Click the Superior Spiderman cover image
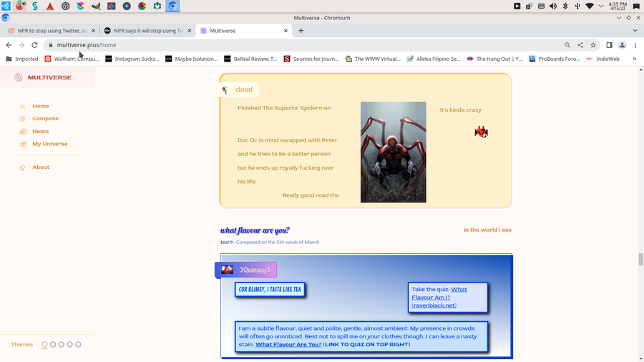644x362 pixels. 393,152
